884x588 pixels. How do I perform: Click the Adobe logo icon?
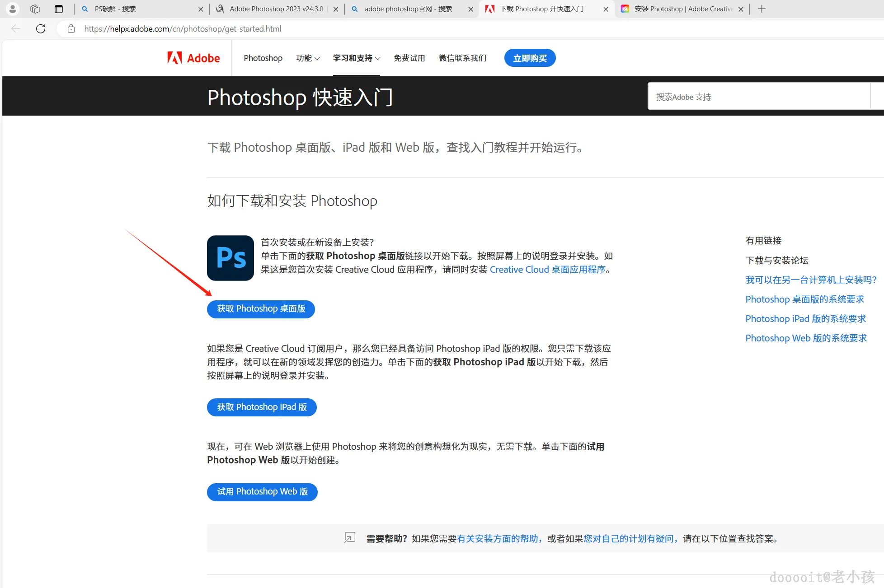[x=174, y=58]
